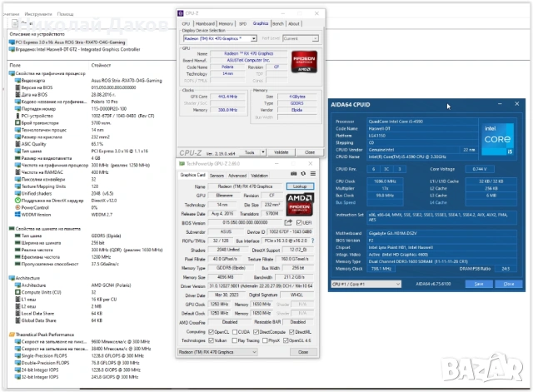The height and width of the screenshot is (392, 533).
Task: Click the icon beside Unified shaders row
Action: coord(17,193)
